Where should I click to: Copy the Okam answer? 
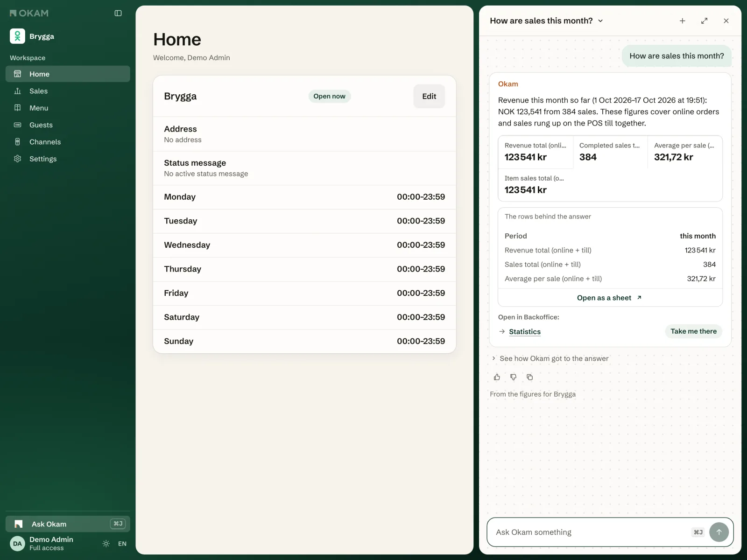(529, 377)
